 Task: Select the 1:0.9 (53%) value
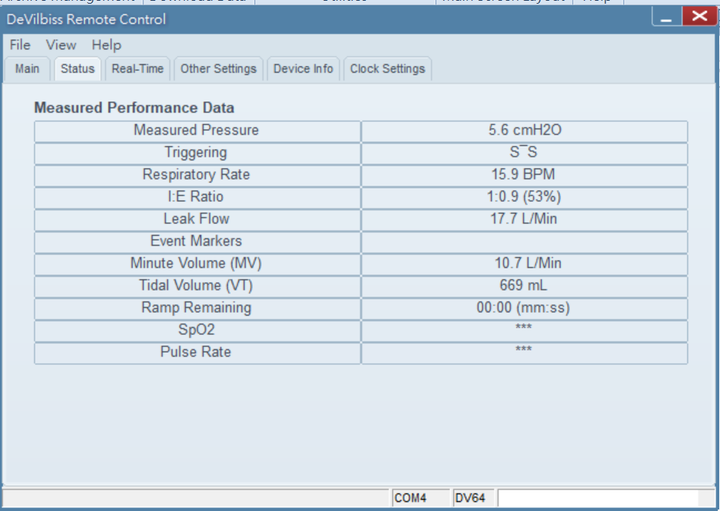[x=524, y=197]
